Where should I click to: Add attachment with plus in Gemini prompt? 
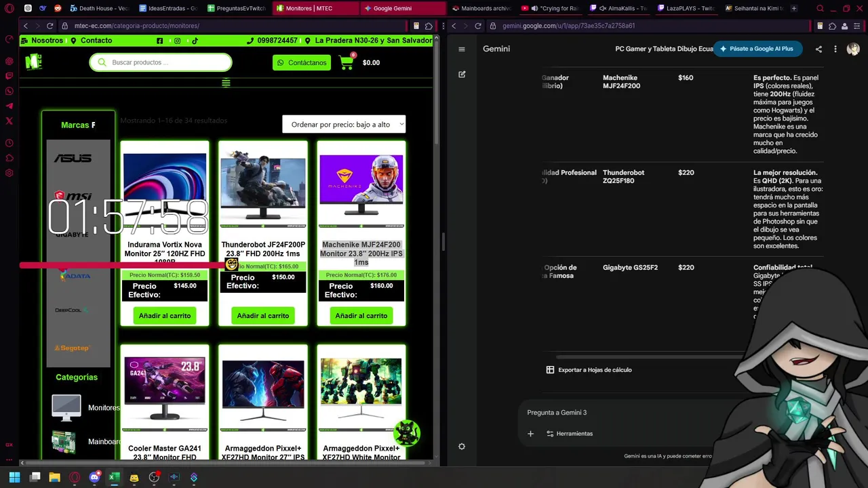coord(531,434)
